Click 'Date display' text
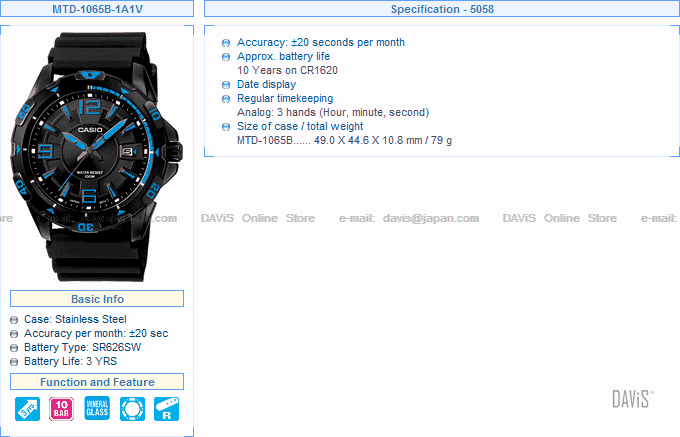The width and height of the screenshot is (680, 437). tap(266, 85)
